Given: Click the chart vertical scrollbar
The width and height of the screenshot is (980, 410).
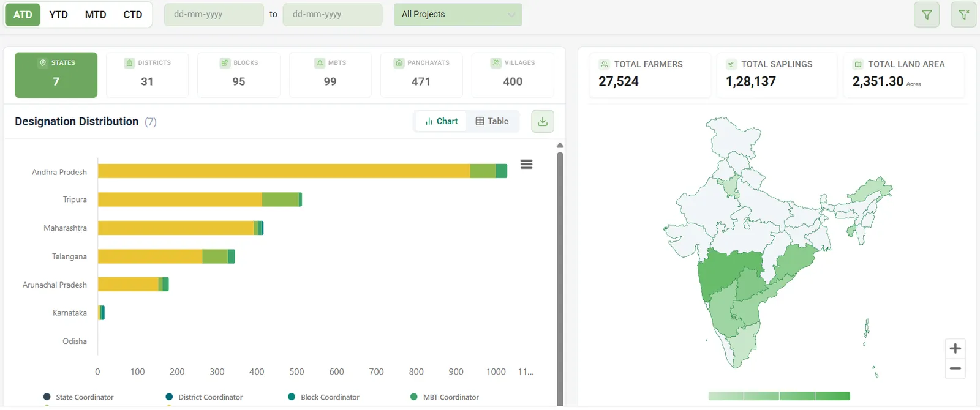Looking at the screenshot, I should click(x=560, y=278).
